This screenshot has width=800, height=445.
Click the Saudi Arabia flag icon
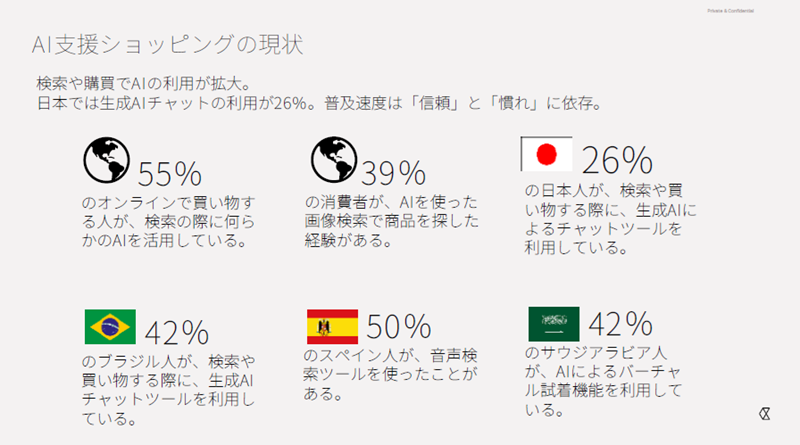coord(553,324)
